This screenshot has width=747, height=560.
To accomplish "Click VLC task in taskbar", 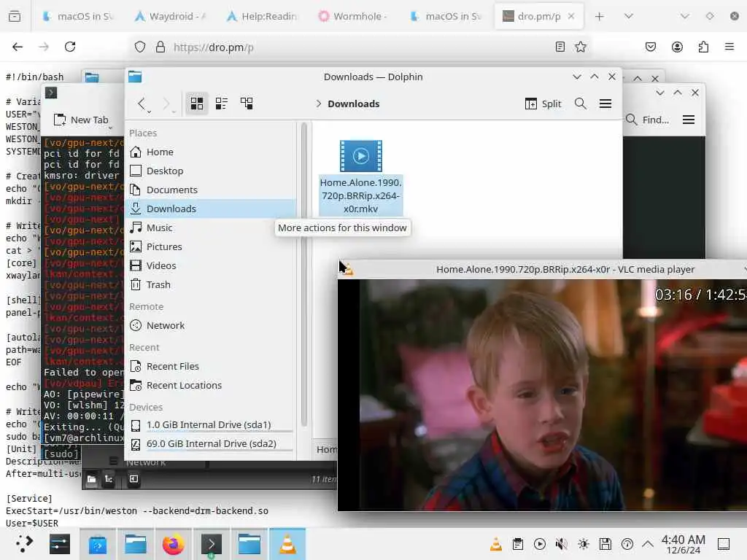I will tap(287, 544).
